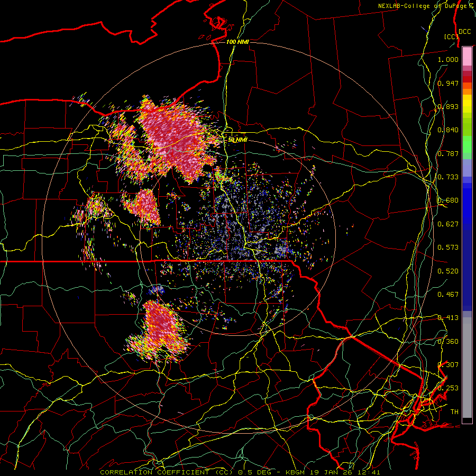The height and width of the screenshot is (476, 476).
Task: Select the 0.840 legend value
Action: [x=448, y=130]
